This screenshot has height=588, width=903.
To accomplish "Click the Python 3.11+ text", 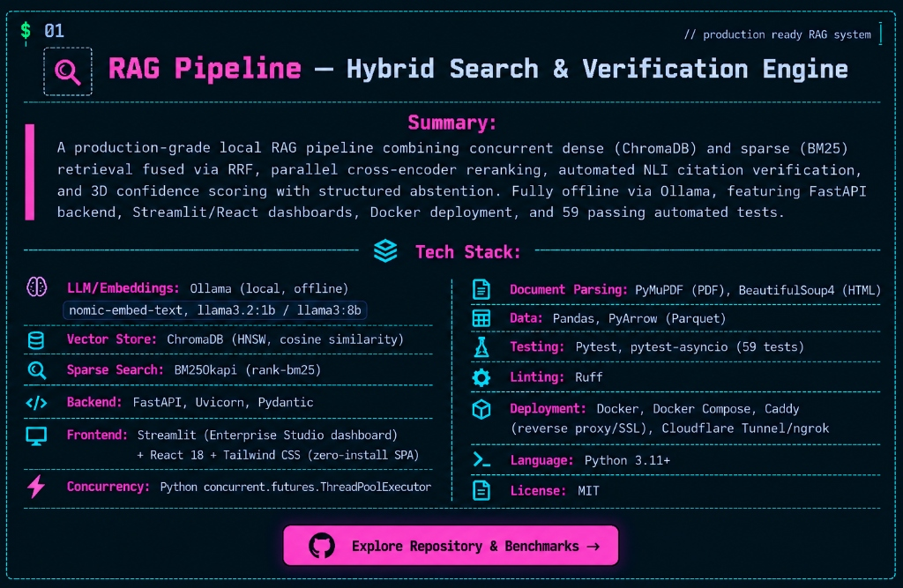I will point(627,461).
